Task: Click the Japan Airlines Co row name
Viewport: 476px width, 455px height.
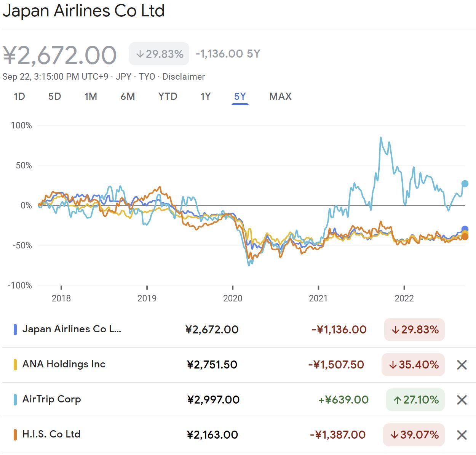Action: [72, 329]
